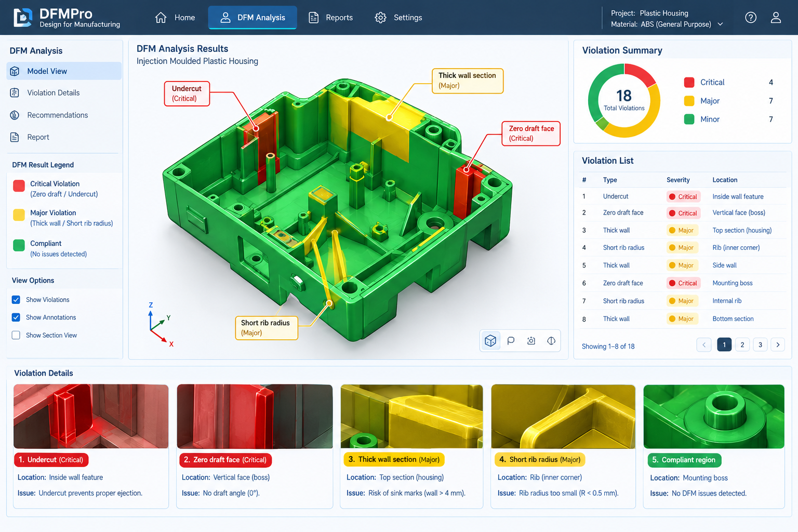Expand the project material dropdown arrow

tap(720, 24)
